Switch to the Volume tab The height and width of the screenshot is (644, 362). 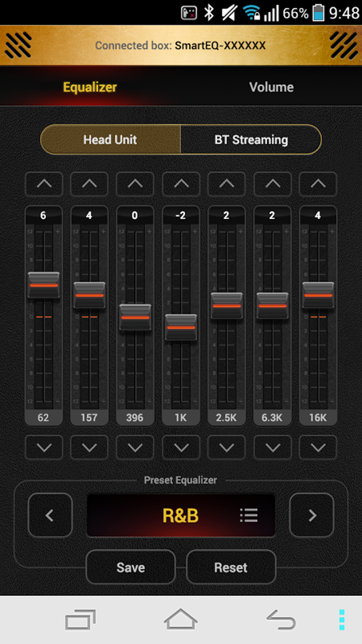pos(271,86)
